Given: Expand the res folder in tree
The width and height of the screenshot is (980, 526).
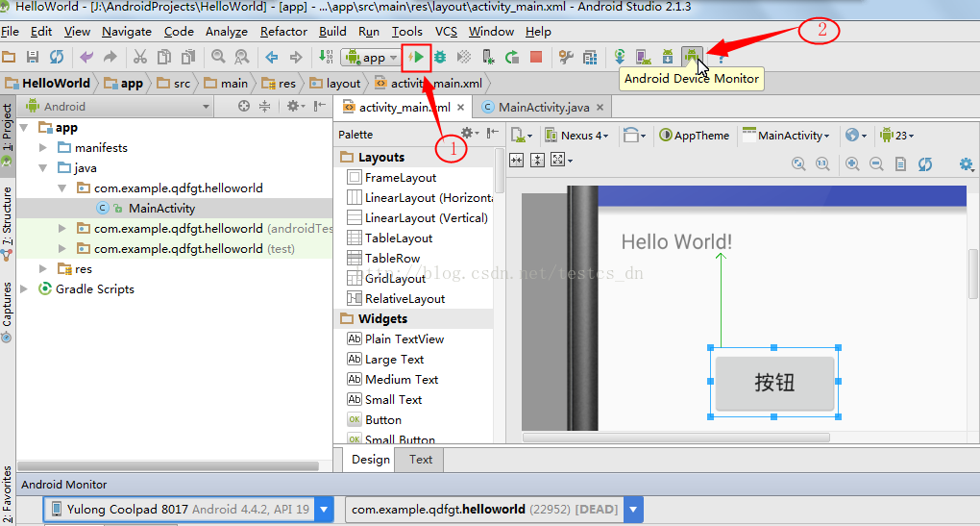Looking at the screenshot, I should [x=43, y=268].
